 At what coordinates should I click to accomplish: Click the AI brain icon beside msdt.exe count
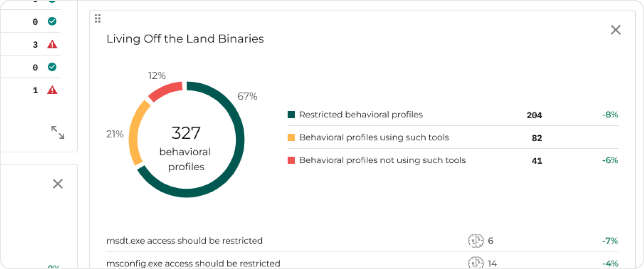click(x=476, y=240)
